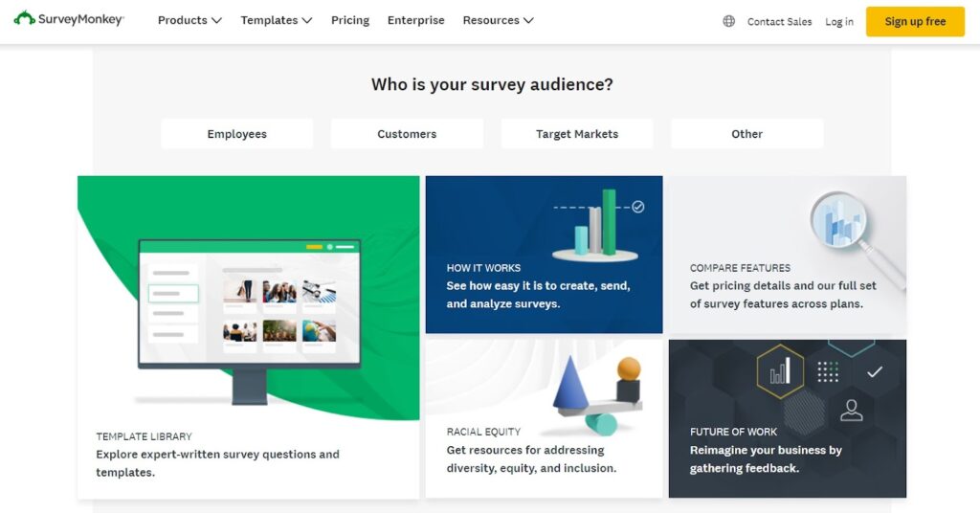Click the hexagon chart icon in Future of Work
Image resolution: width=980 pixels, height=513 pixels.
point(780,371)
